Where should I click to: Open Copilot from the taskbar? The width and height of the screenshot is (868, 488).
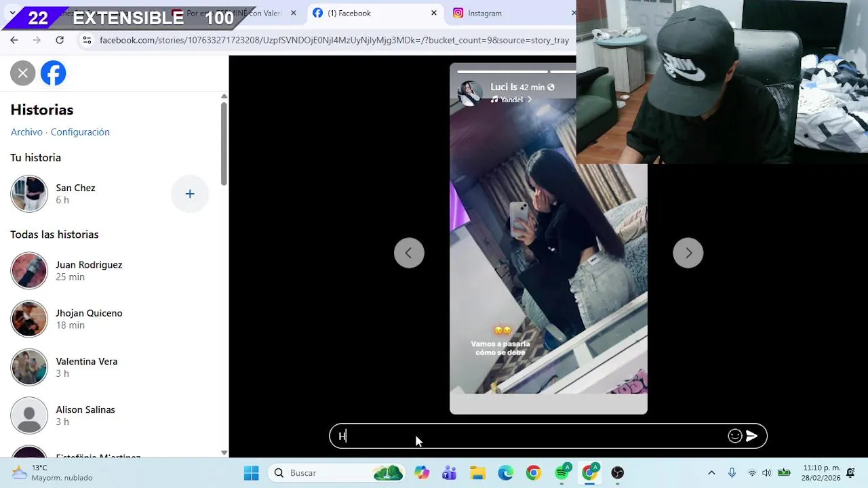click(422, 473)
